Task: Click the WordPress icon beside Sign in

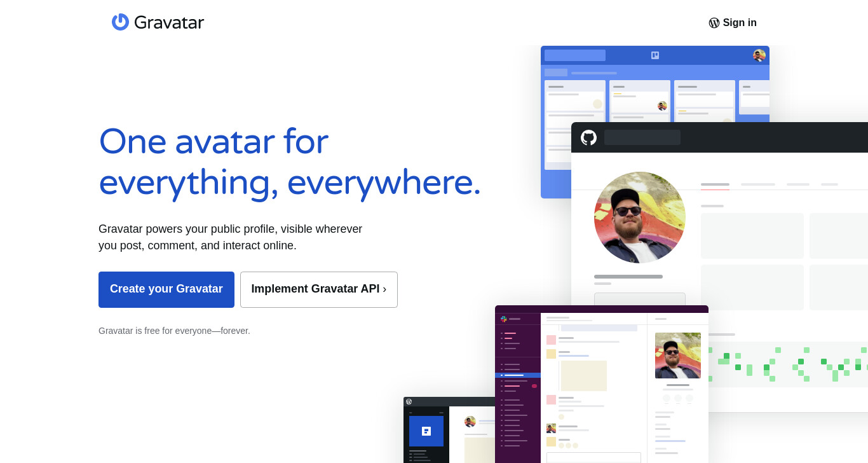Action: point(714,23)
